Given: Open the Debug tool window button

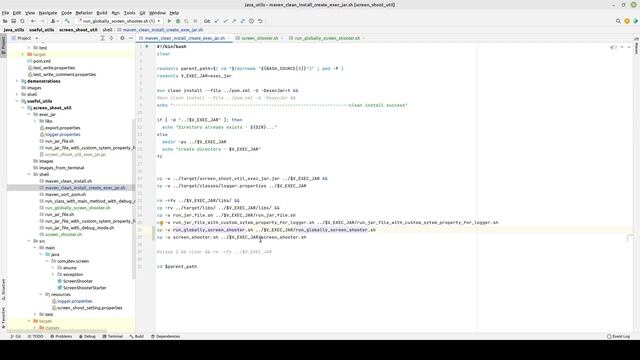Looking at the screenshot, I should point(87,336).
